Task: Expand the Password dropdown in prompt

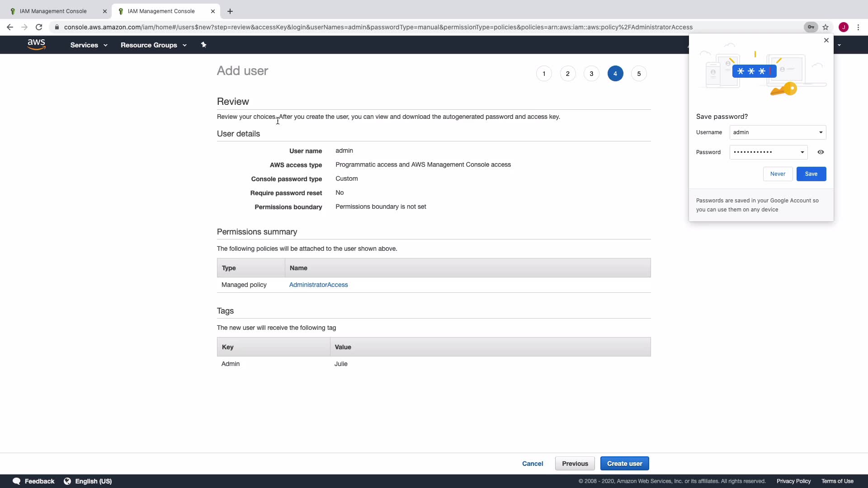Action: 802,152
